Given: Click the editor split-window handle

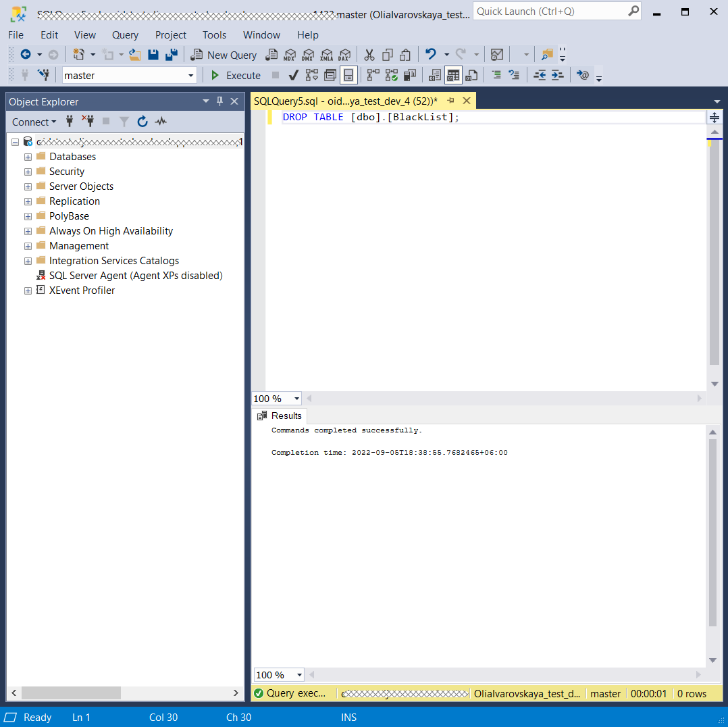Looking at the screenshot, I should click(714, 118).
